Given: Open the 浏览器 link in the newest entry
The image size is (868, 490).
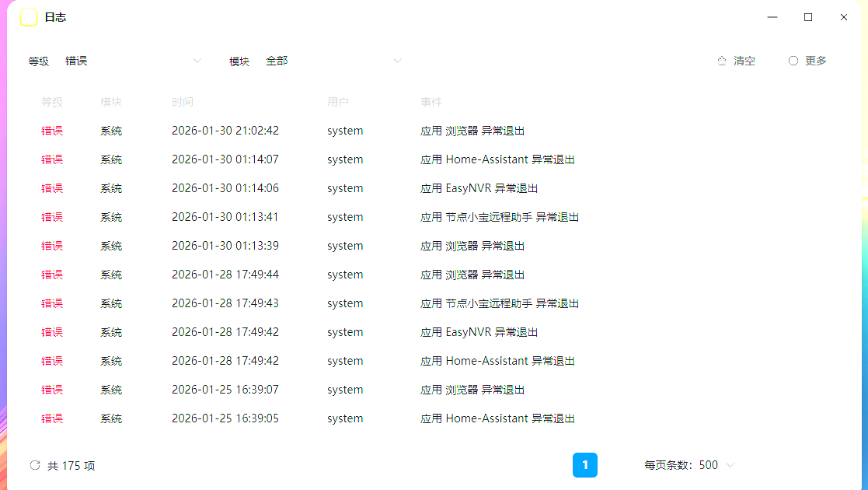Looking at the screenshot, I should pos(464,130).
